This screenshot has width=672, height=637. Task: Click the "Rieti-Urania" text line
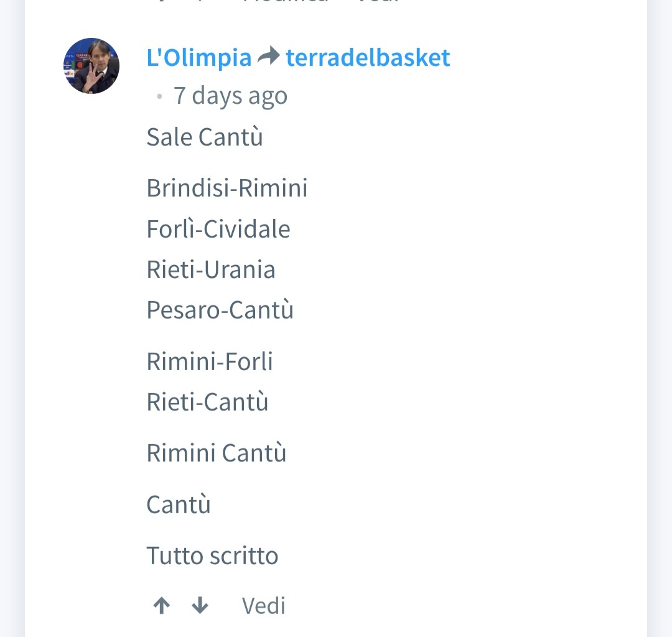[211, 269]
